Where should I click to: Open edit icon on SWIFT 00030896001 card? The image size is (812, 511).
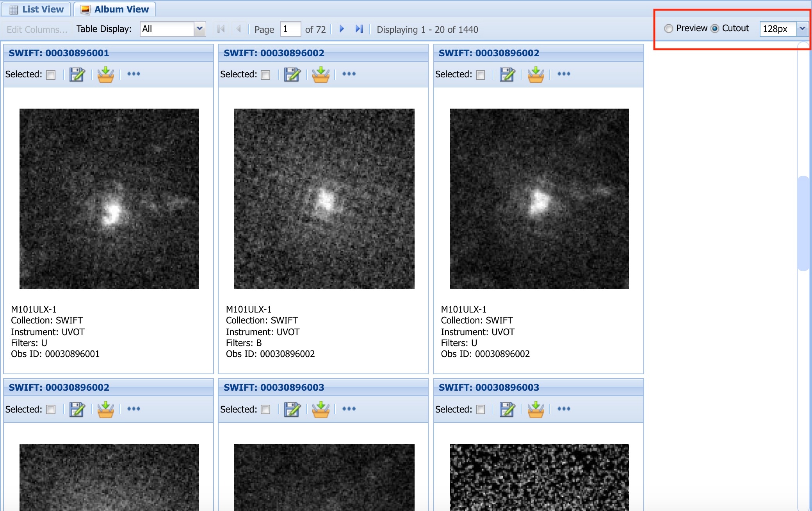(77, 74)
